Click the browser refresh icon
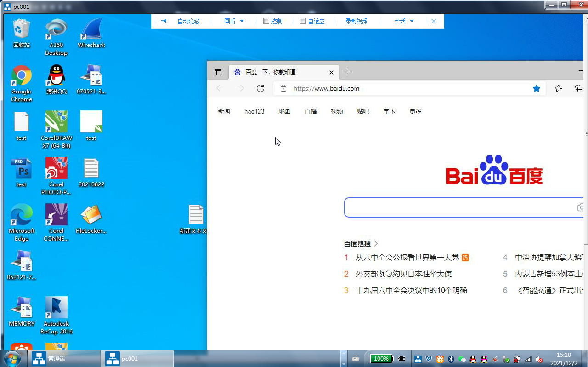This screenshot has height=367, width=588. (260, 88)
